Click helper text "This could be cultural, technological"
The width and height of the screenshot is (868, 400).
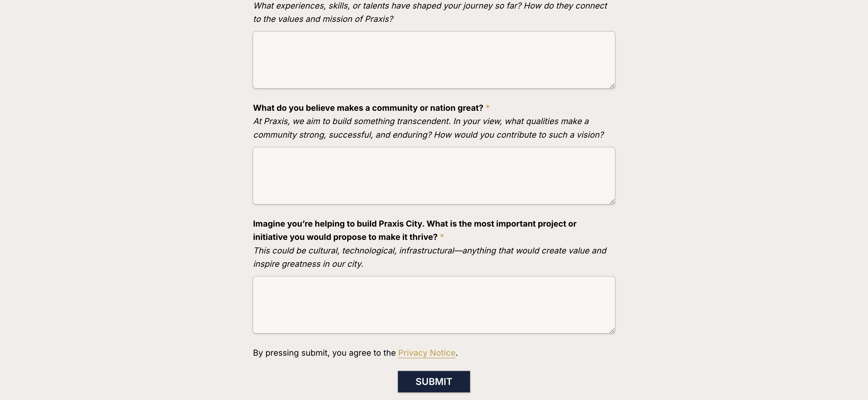click(429, 251)
